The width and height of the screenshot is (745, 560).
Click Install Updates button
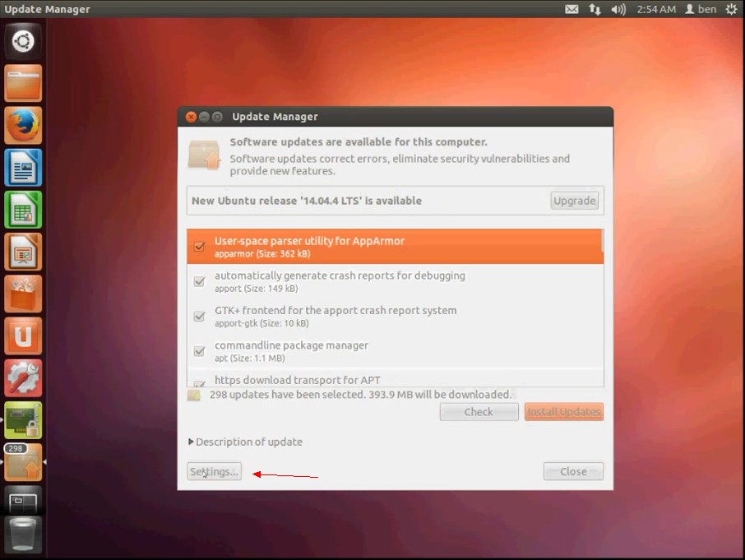pos(564,412)
